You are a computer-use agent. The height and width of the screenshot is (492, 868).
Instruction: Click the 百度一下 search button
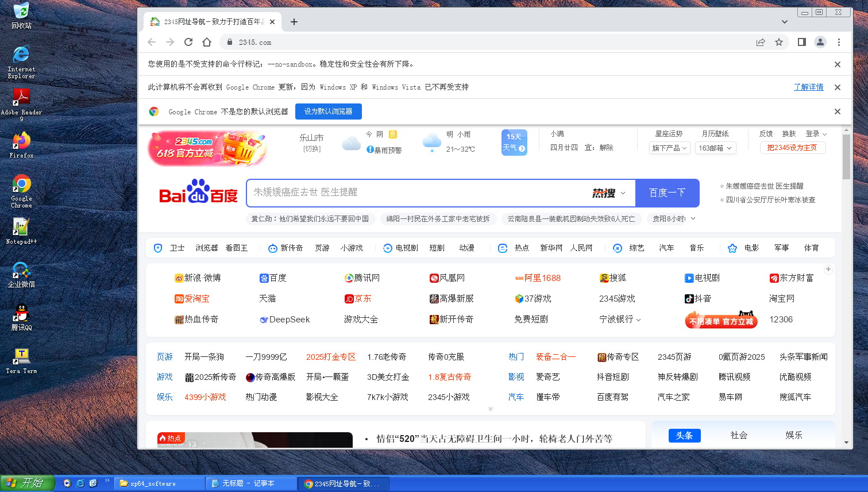point(668,193)
